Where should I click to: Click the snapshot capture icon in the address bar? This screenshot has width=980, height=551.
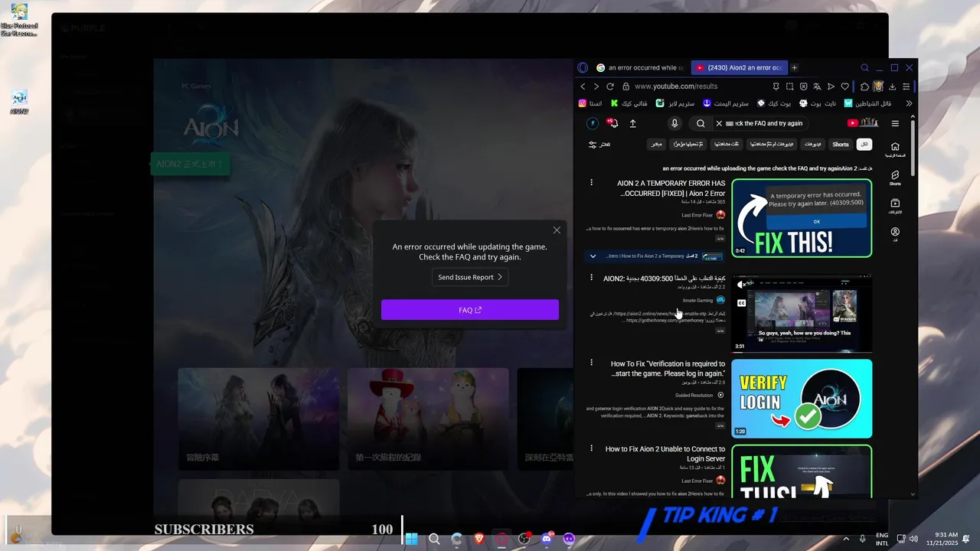(x=789, y=86)
